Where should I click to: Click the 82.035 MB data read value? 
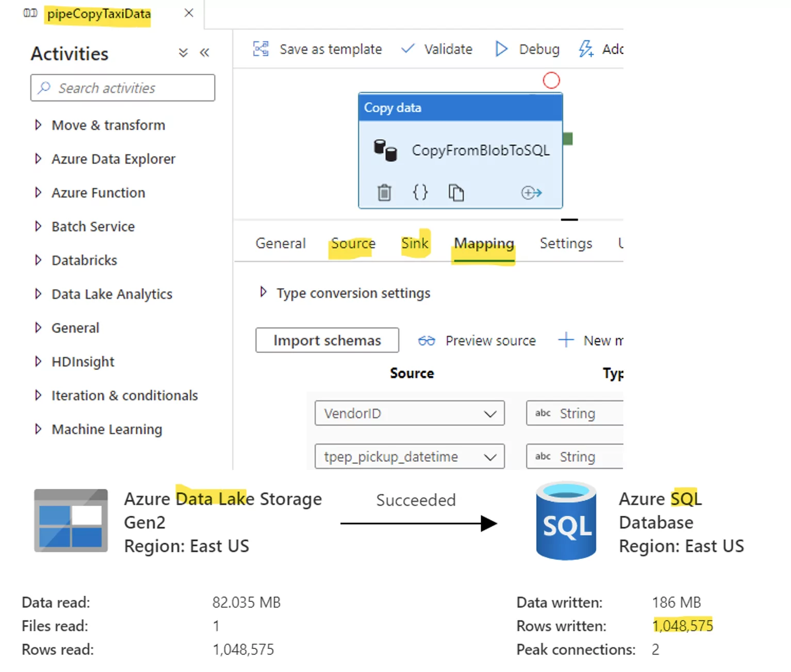coord(246,602)
